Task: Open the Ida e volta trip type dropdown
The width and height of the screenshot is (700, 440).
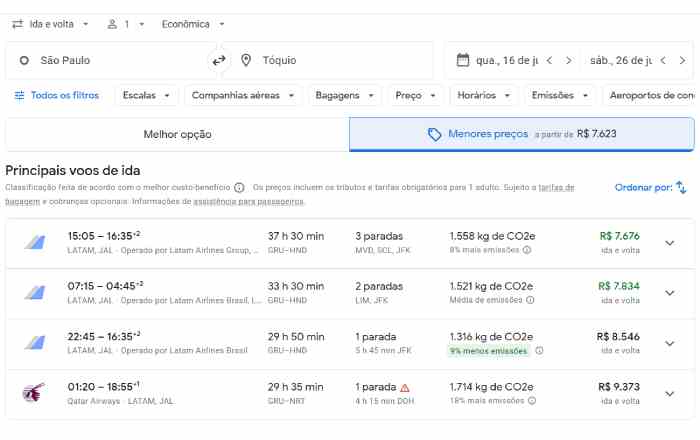Action: coord(50,23)
